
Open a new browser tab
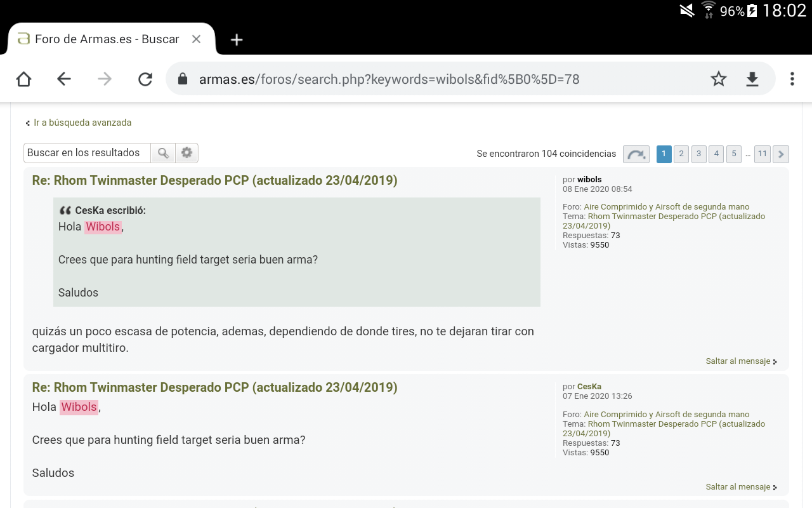[x=237, y=39]
